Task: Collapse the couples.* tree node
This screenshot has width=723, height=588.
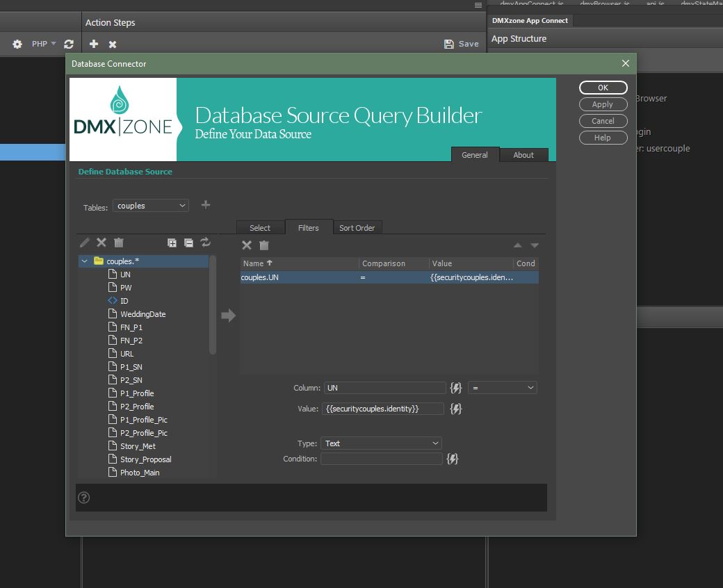Action: [x=84, y=261]
